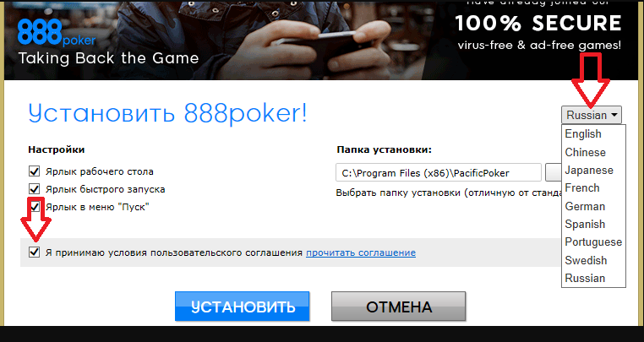Screen dimensions: 644x342
Task: Click the browse button beside the folder path
Action: pos(554,172)
